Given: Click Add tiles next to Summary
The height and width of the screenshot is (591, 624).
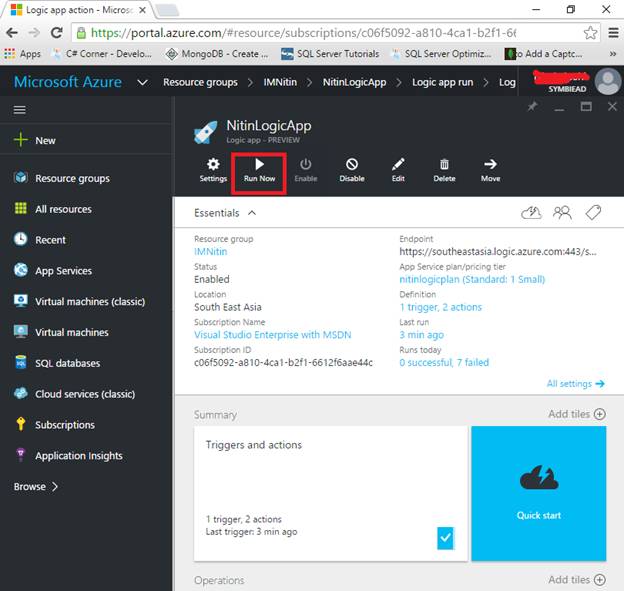Looking at the screenshot, I should 577,414.
